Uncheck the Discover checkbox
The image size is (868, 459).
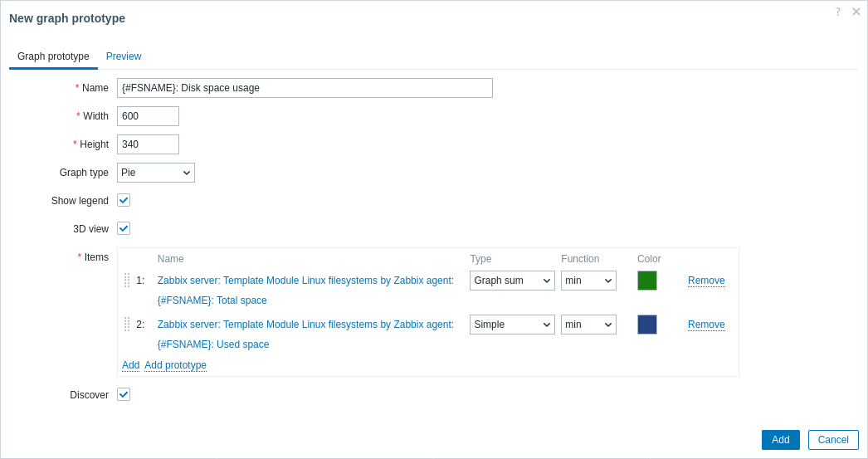pyautogui.click(x=124, y=394)
